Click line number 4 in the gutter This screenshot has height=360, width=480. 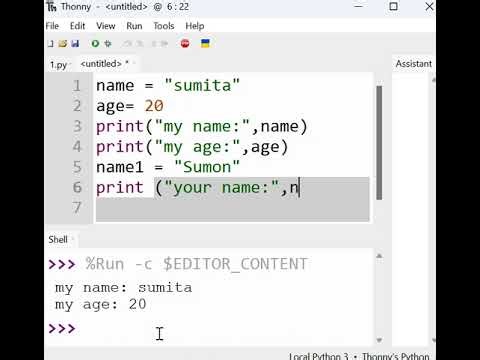pos(77,147)
